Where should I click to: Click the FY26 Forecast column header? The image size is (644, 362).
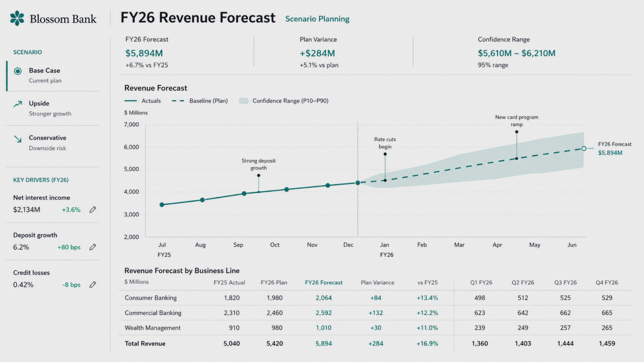(324, 283)
